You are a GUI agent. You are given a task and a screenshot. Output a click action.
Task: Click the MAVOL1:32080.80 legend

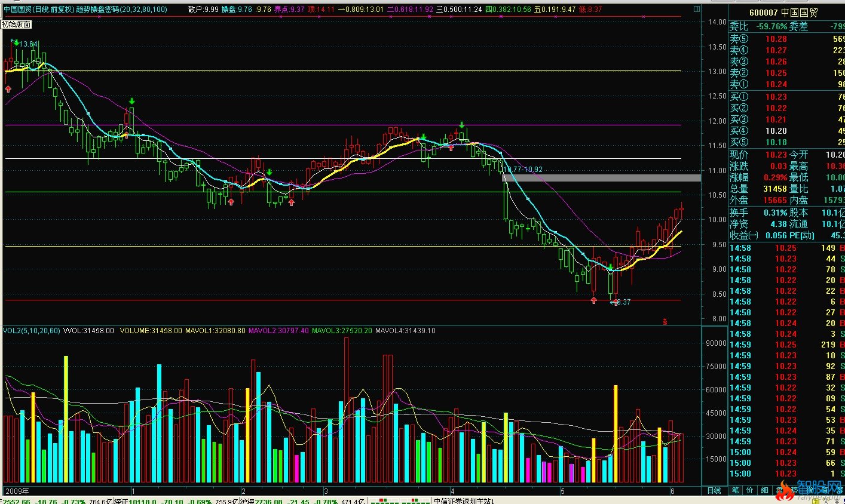[215, 330]
